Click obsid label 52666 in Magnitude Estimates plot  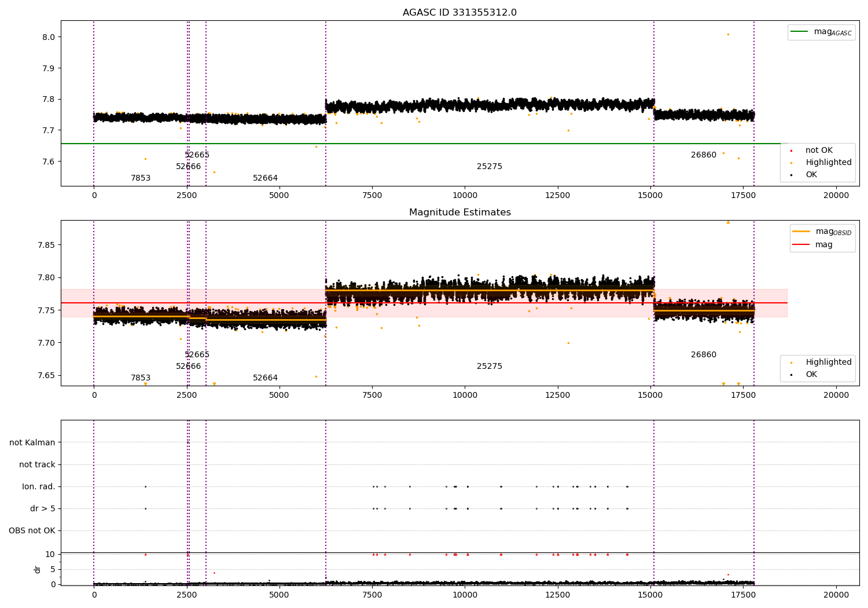189,367
